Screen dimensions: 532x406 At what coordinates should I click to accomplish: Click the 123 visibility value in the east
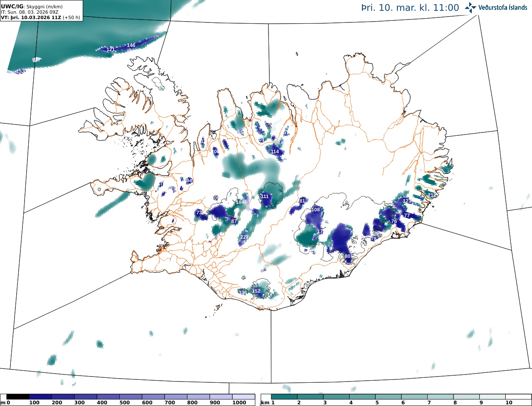[407, 201]
